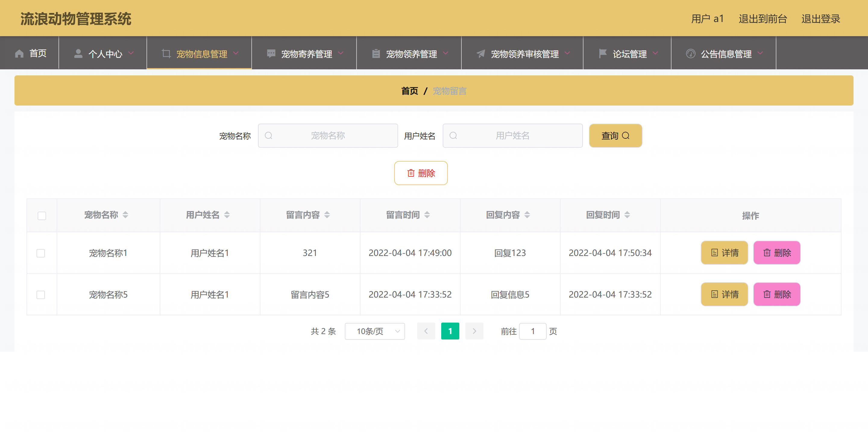The width and height of the screenshot is (868, 442).
Task: Expand the 宠物信息管理 menu chevron
Action: (x=236, y=53)
